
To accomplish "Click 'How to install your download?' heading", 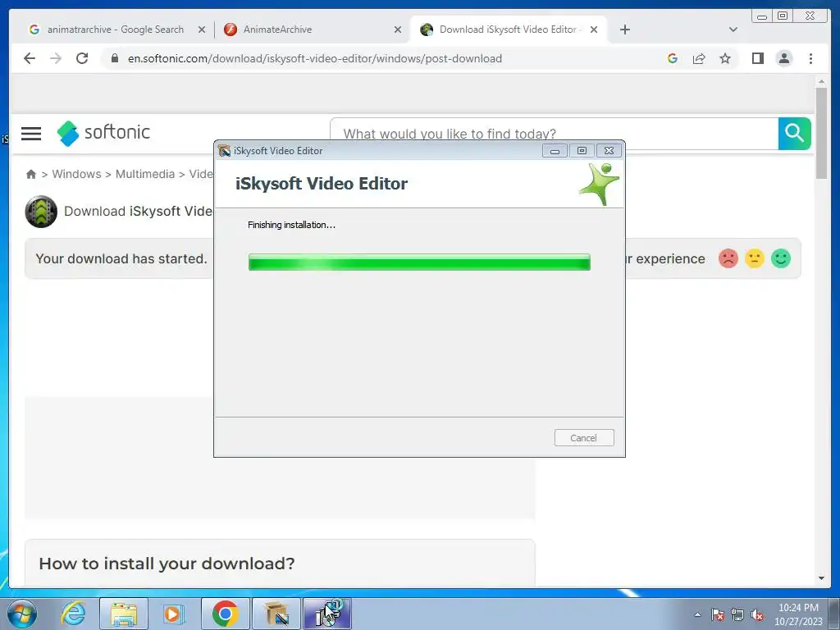I will pos(167,564).
